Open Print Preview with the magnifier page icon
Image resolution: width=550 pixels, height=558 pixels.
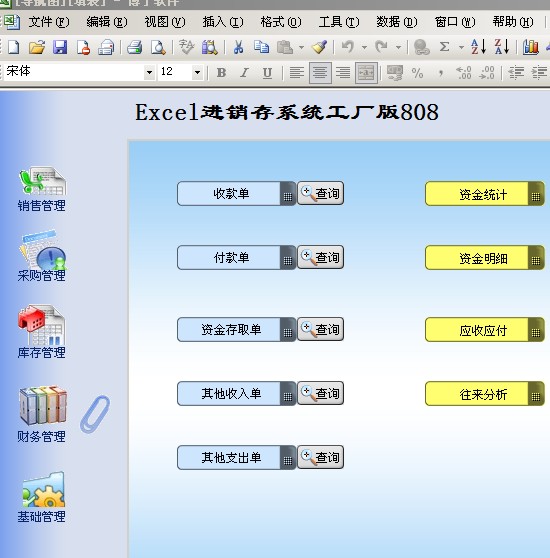[x=158, y=47]
